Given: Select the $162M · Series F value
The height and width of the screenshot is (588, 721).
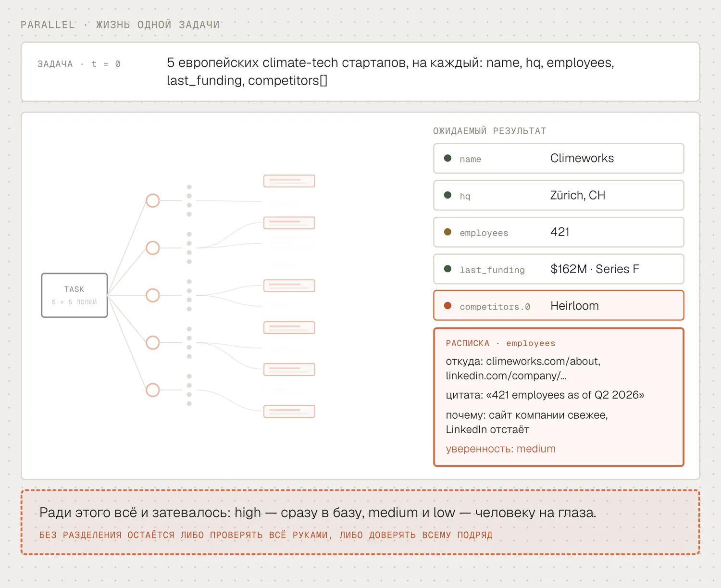Looking at the screenshot, I should point(595,269).
